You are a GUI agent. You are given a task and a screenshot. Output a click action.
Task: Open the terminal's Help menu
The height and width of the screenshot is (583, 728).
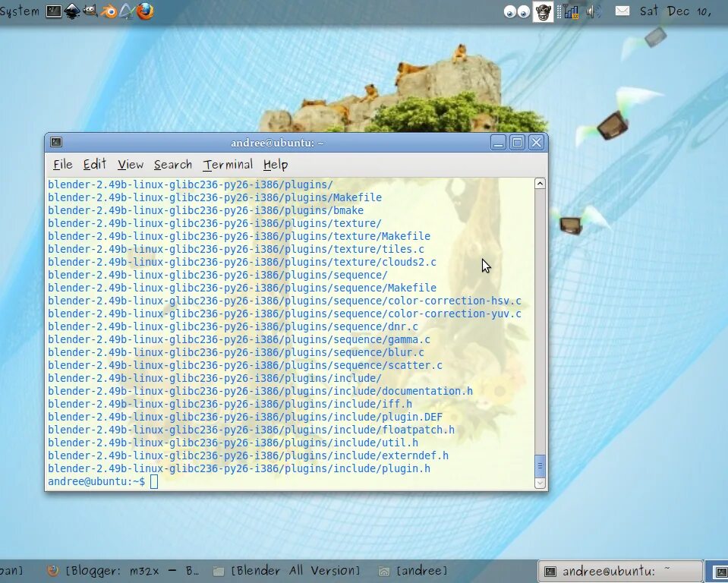tap(276, 164)
